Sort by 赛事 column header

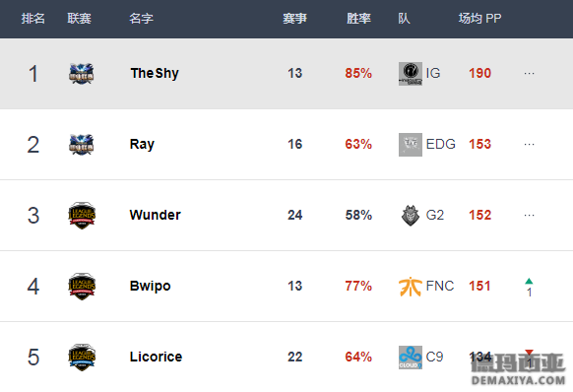(x=294, y=19)
